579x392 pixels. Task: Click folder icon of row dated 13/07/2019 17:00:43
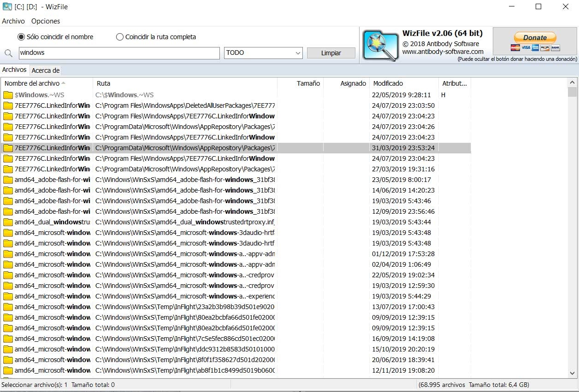point(8,307)
